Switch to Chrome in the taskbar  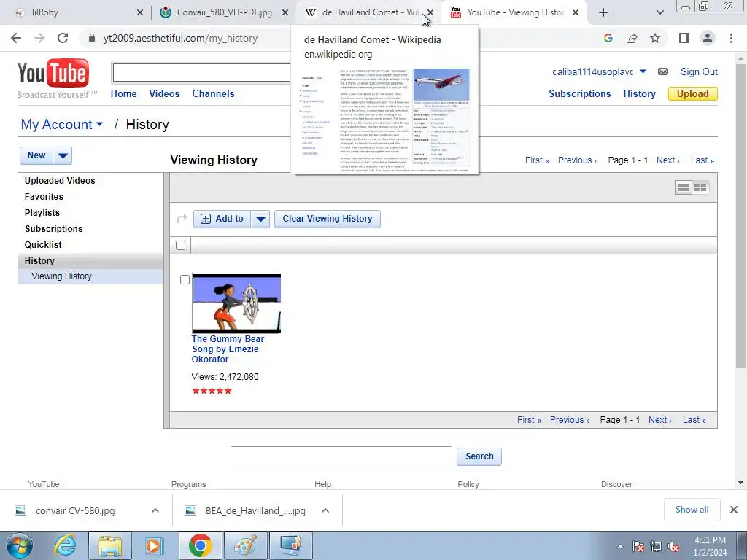(x=200, y=545)
